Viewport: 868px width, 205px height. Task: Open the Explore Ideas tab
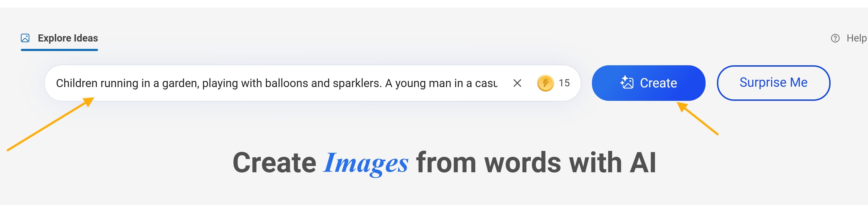coord(68,38)
